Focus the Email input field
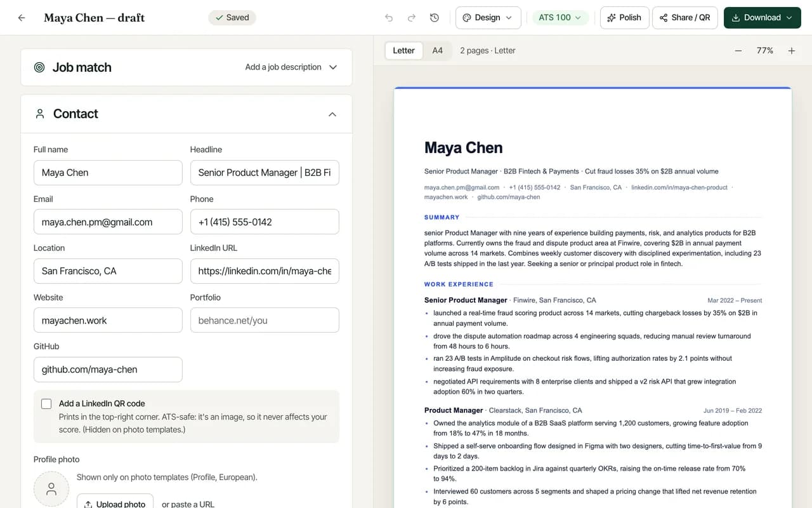Image resolution: width=812 pixels, height=508 pixels. pyautogui.click(x=108, y=222)
